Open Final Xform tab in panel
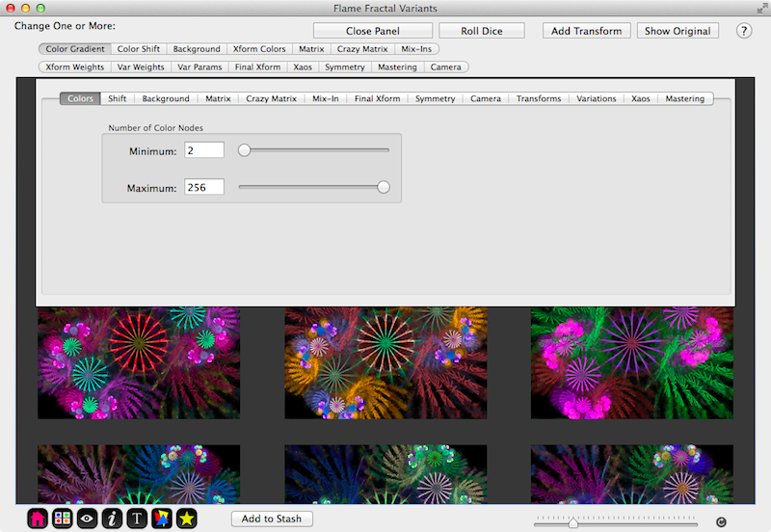Viewport: 771px width, 532px height. (377, 99)
